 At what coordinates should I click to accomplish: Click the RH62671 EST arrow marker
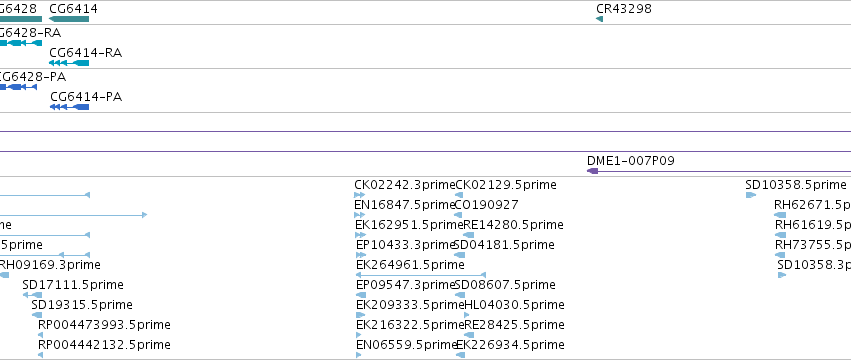[x=780, y=215]
